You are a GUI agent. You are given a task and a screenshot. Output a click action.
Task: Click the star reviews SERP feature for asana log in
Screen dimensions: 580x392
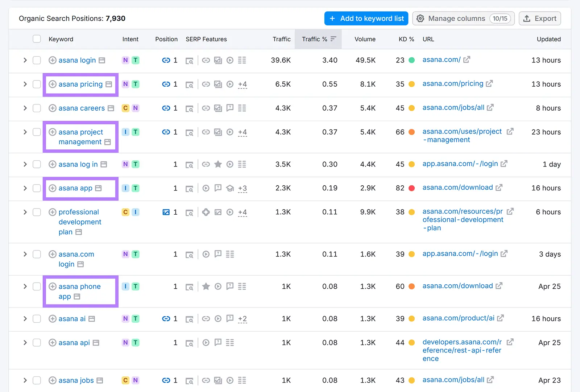coord(218,164)
